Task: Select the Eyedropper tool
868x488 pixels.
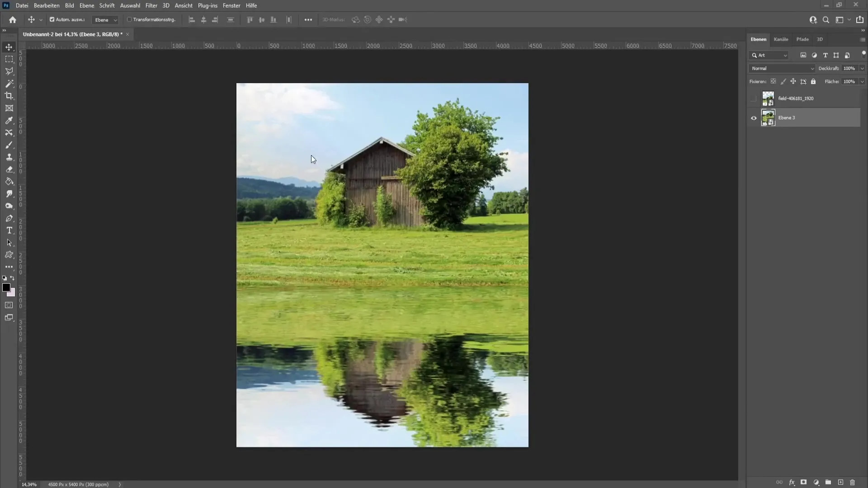Action: pos(9,120)
